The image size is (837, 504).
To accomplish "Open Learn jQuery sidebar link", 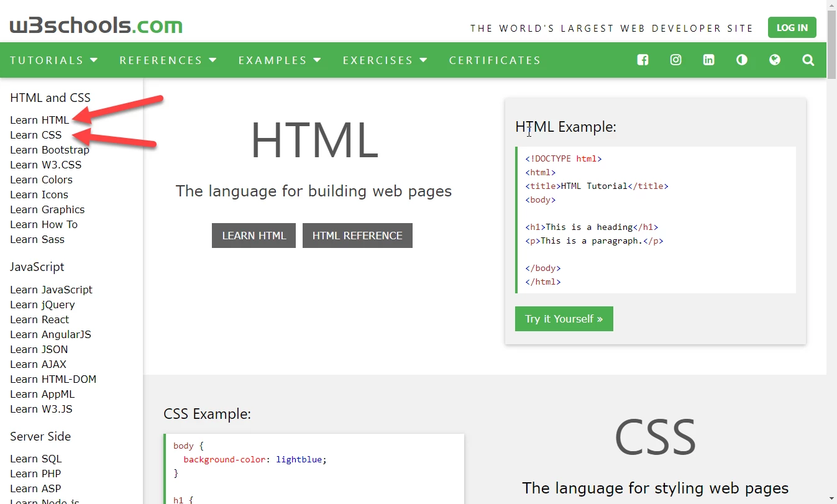I will click(42, 305).
